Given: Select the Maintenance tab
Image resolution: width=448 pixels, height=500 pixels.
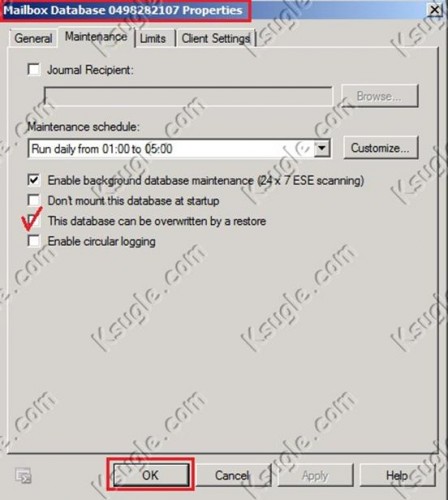Looking at the screenshot, I should point(96,37).
